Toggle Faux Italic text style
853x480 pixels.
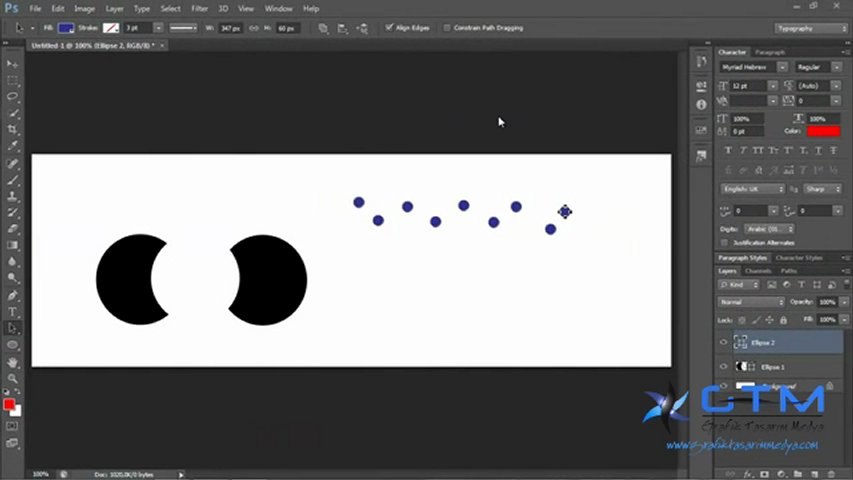click(743, 150)
